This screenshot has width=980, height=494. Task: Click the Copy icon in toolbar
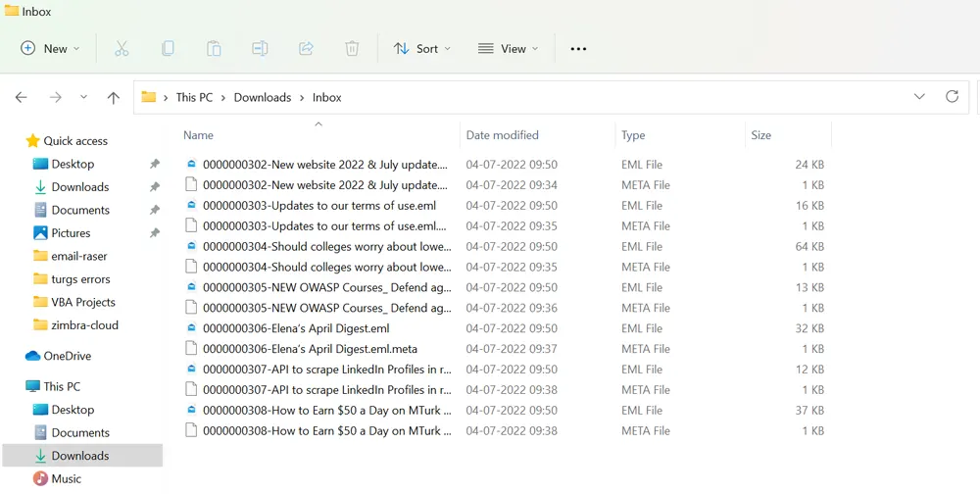168,48
